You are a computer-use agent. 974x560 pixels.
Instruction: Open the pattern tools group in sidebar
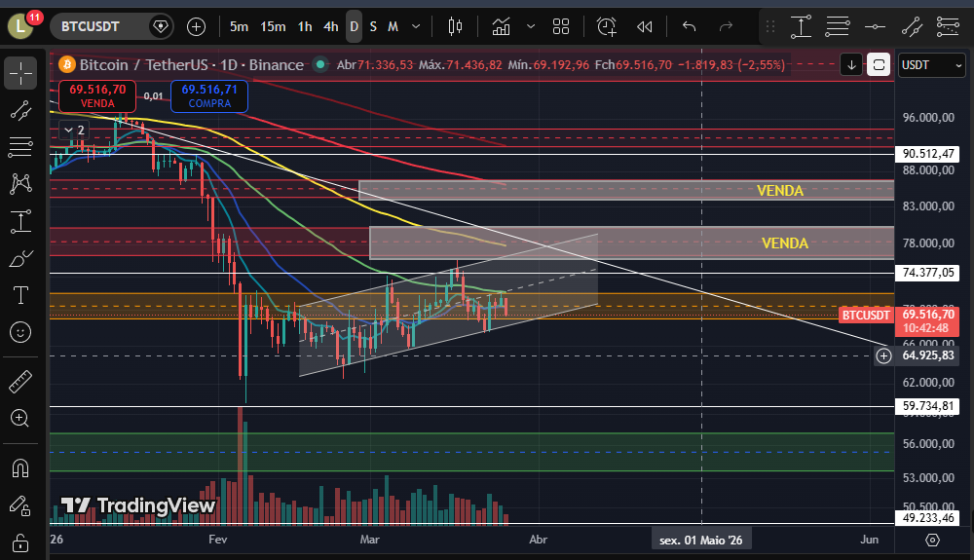pyautogui.click(x=20, y=184)
